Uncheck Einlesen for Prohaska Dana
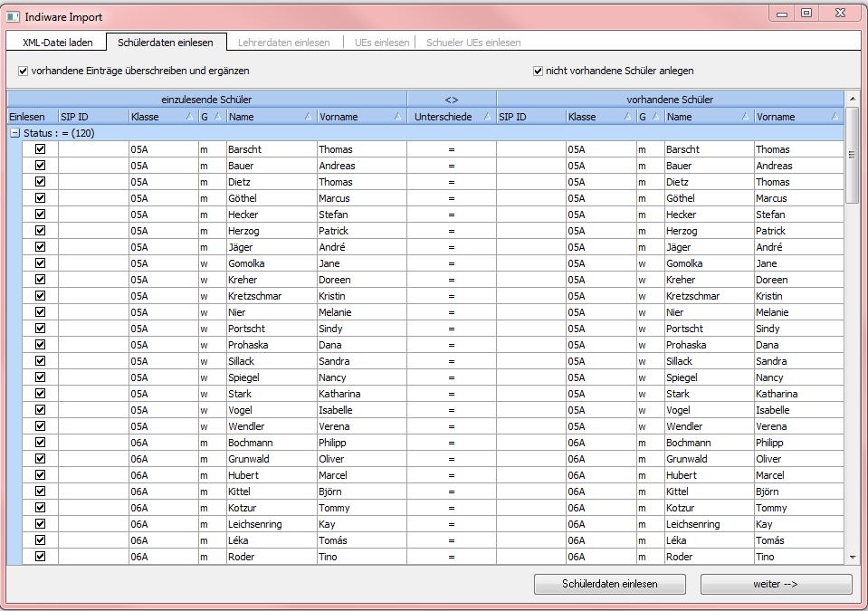 point(40,344)
